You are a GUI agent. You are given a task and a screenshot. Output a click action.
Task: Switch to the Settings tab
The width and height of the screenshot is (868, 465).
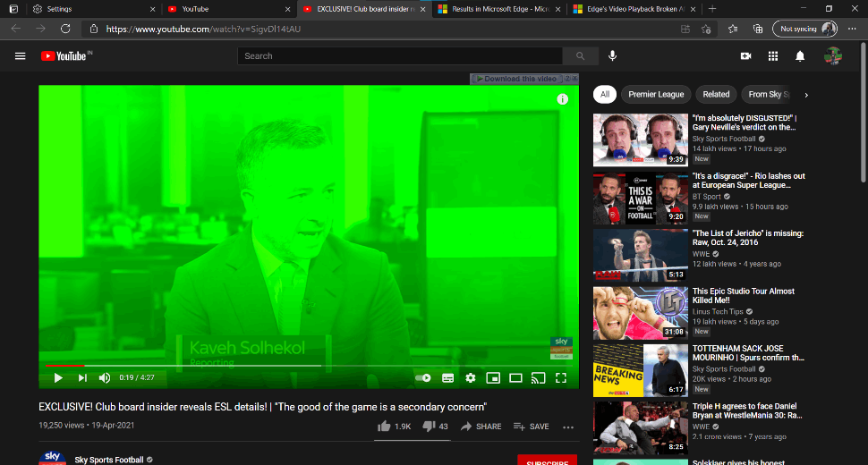click(94, 9)
